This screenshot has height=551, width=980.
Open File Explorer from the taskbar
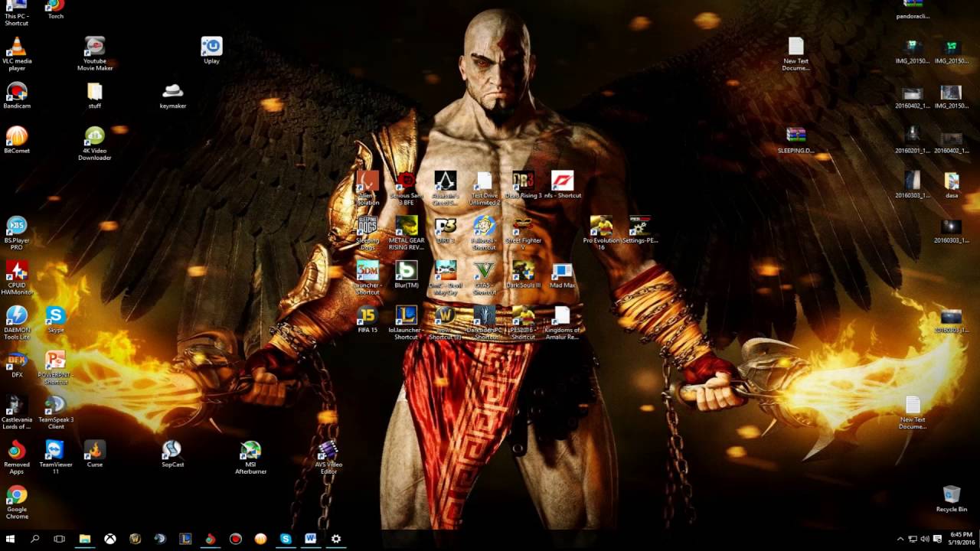click(85, 539)
